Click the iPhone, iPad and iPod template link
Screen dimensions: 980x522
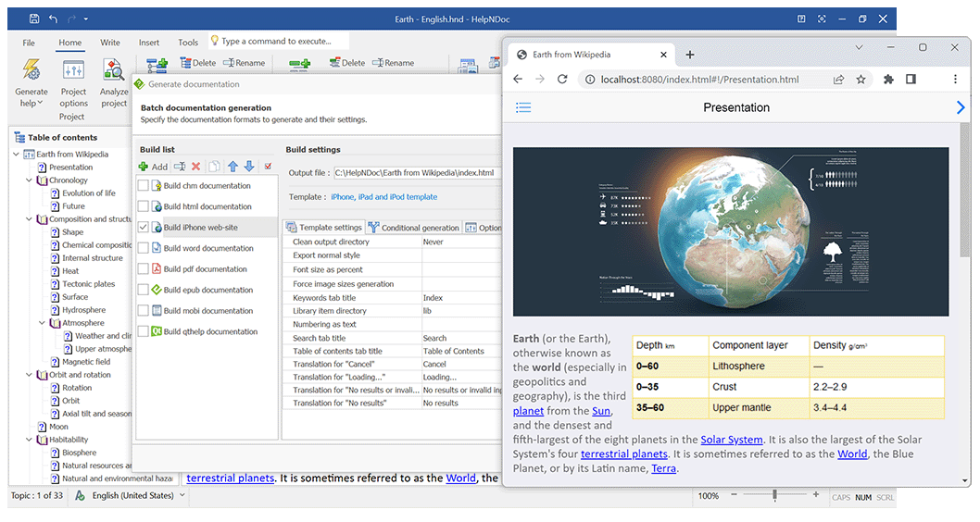click(x=383, y=197)
